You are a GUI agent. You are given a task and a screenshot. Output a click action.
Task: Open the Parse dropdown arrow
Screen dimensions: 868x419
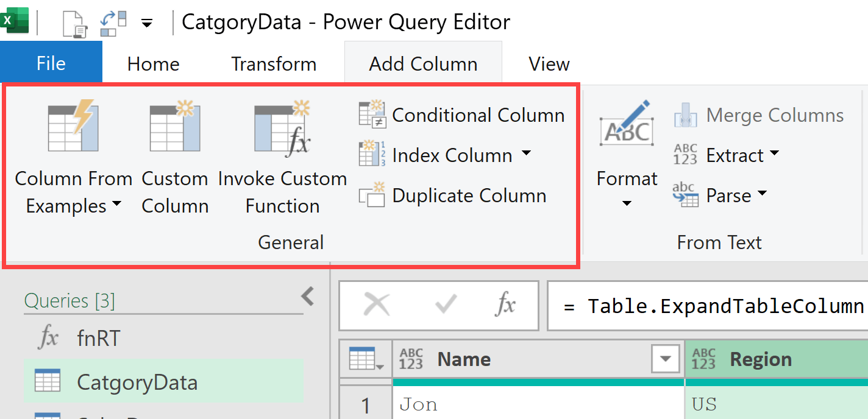pos(762,195)
